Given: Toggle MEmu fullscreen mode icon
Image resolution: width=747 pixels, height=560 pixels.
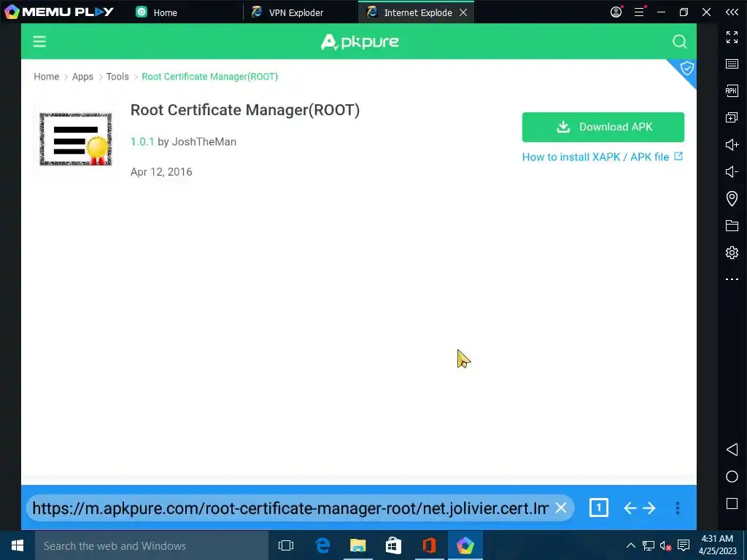Looking at the screenshot, I should 732,37.
